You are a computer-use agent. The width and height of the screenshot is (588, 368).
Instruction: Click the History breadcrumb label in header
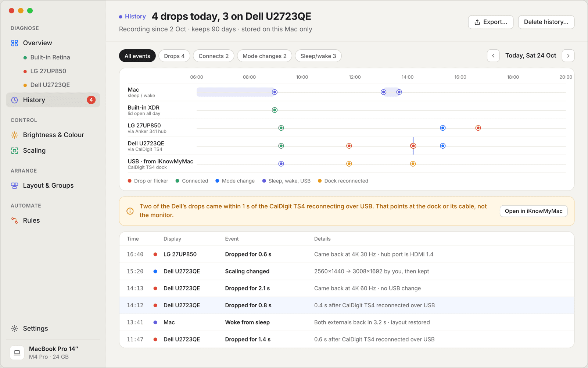[135, 17]
